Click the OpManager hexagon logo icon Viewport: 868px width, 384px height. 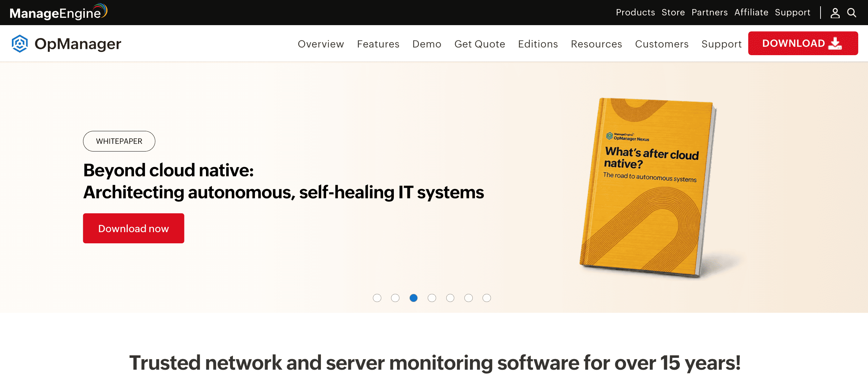[20, 44]
